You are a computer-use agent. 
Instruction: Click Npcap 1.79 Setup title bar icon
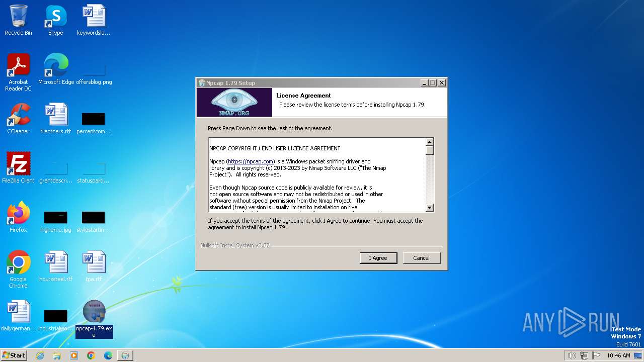[202, 83]
